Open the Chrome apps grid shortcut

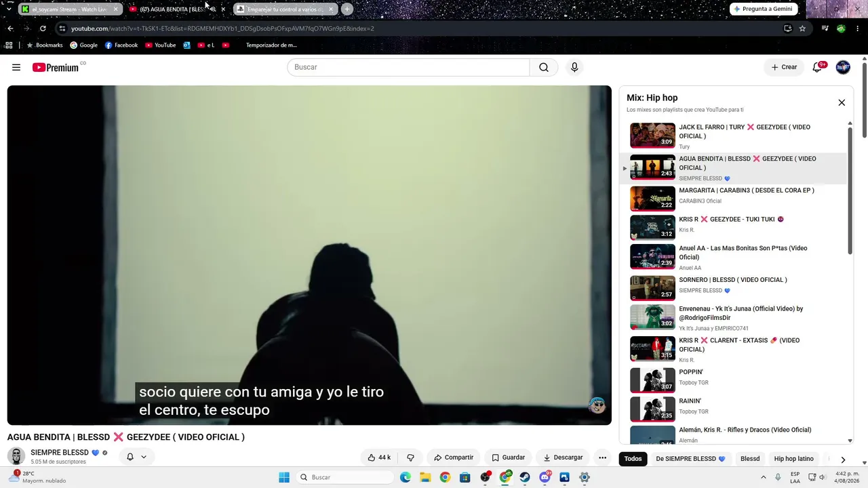[9, 45]
